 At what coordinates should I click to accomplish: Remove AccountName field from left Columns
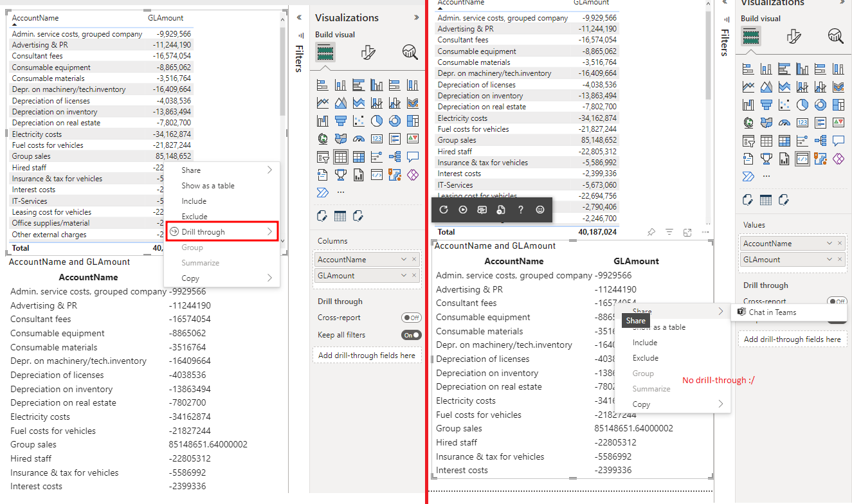coord(414,260)
